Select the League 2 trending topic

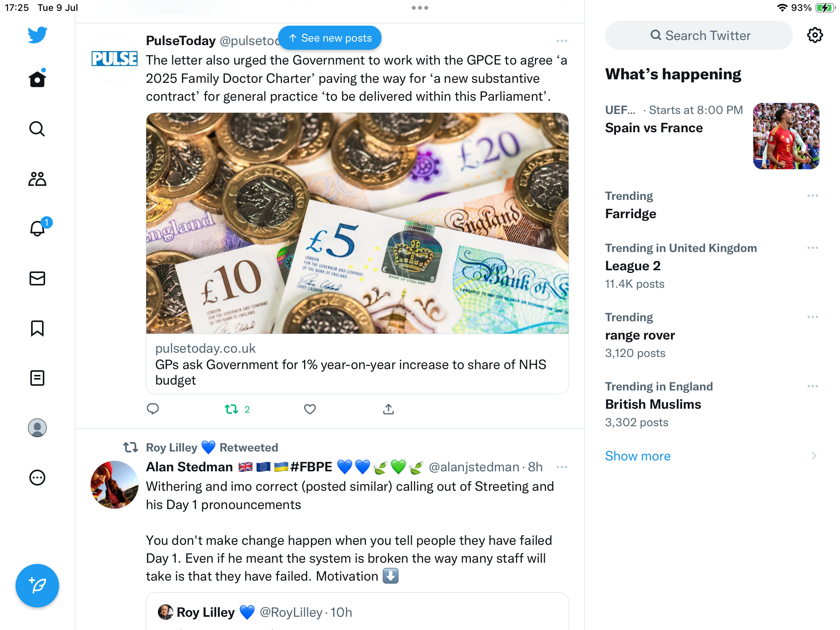click(712, 266)
